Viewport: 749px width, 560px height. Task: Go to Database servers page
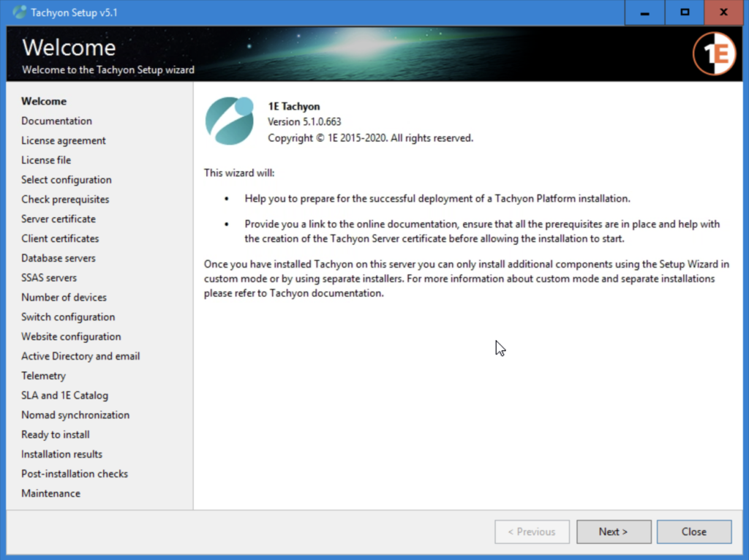point(58,258)
